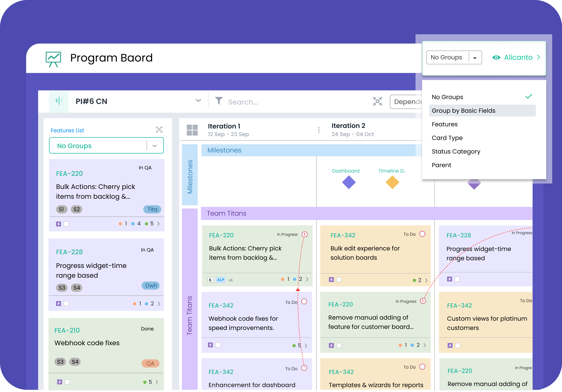Choose Status Category from grouping menu
The height and width of the screenshot is (392, 562).
456,151
